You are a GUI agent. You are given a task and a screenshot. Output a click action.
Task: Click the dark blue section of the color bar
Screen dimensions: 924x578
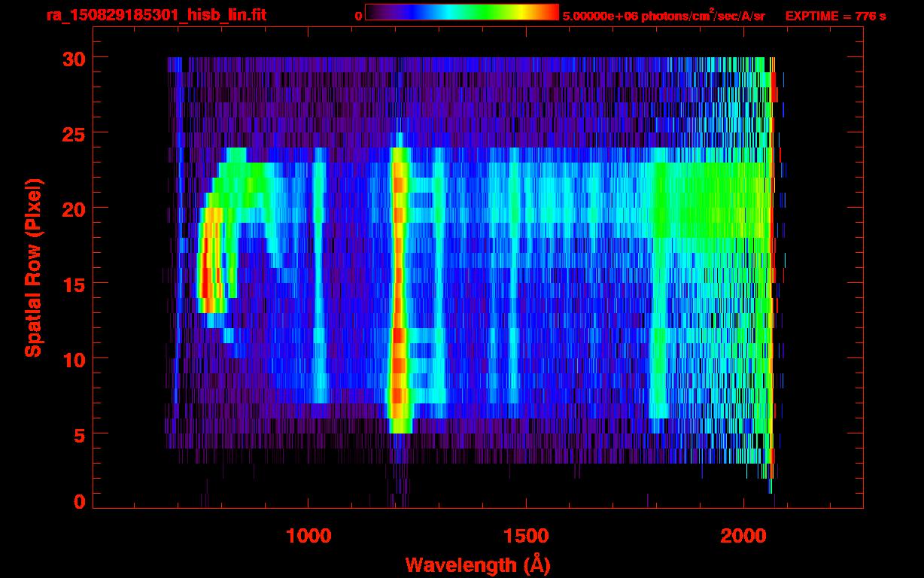coord(399,13)
